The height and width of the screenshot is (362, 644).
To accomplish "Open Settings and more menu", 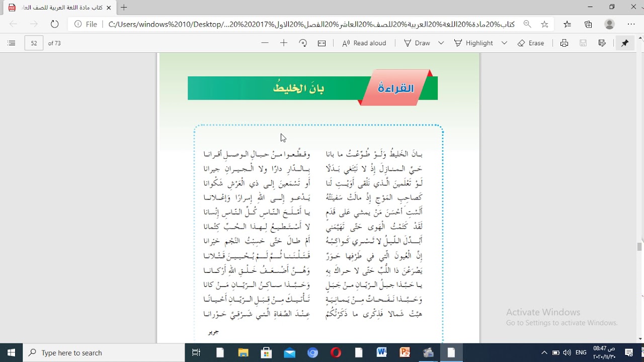I will pos(631,24).
